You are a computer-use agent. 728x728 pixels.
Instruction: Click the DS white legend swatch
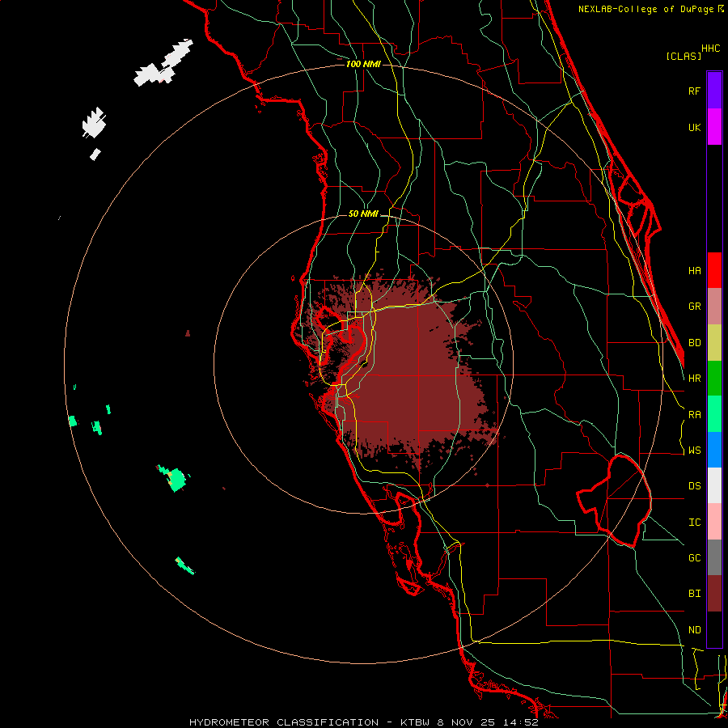coord(714,485)
